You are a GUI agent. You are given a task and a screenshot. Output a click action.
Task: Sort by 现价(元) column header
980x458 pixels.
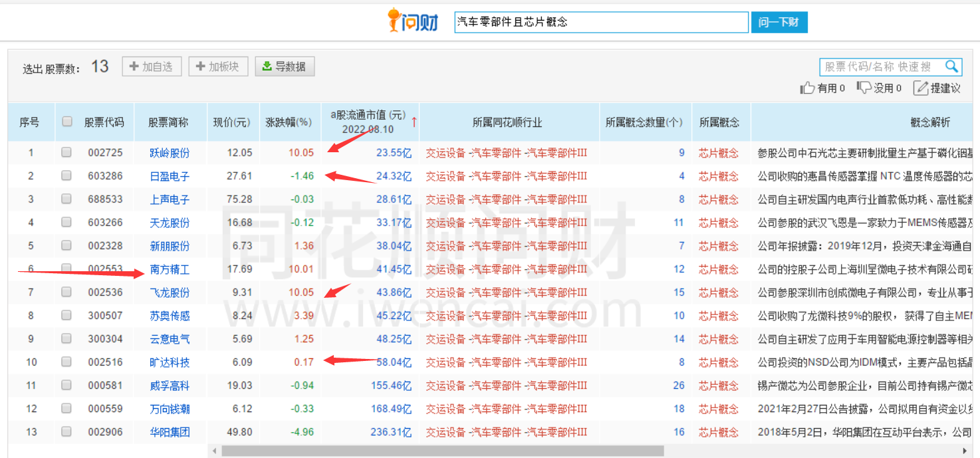tap(232, 122)
